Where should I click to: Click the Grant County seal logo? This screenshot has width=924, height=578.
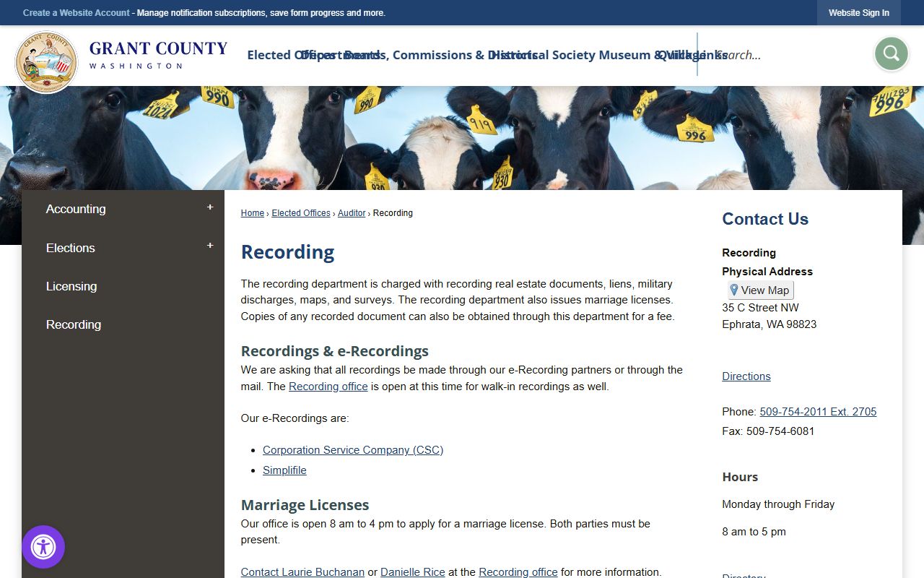(x=46, y=62)
